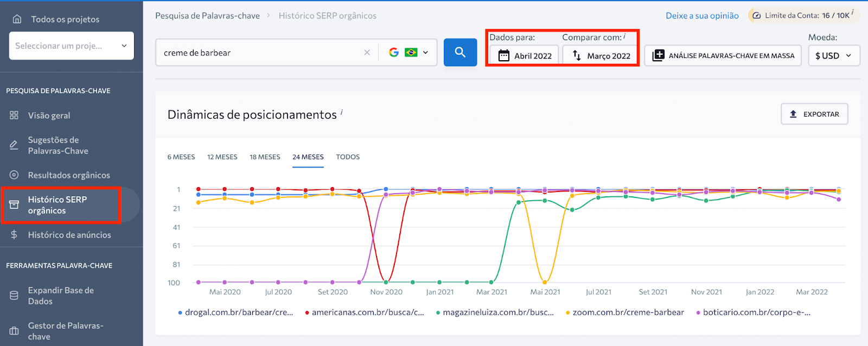Switch to the 12 MESES tab
This screenshot has height=346, width=868.
click(222, 157)
